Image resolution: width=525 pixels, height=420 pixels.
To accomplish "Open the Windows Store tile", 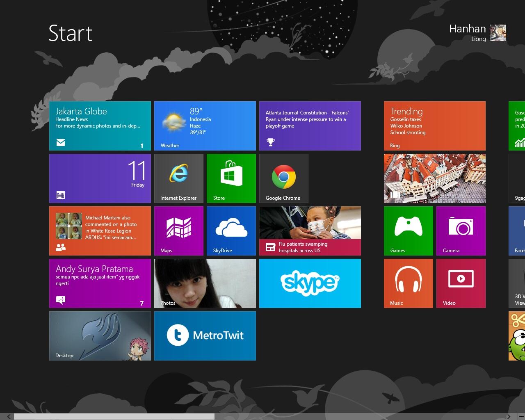I will click(231, 178).
